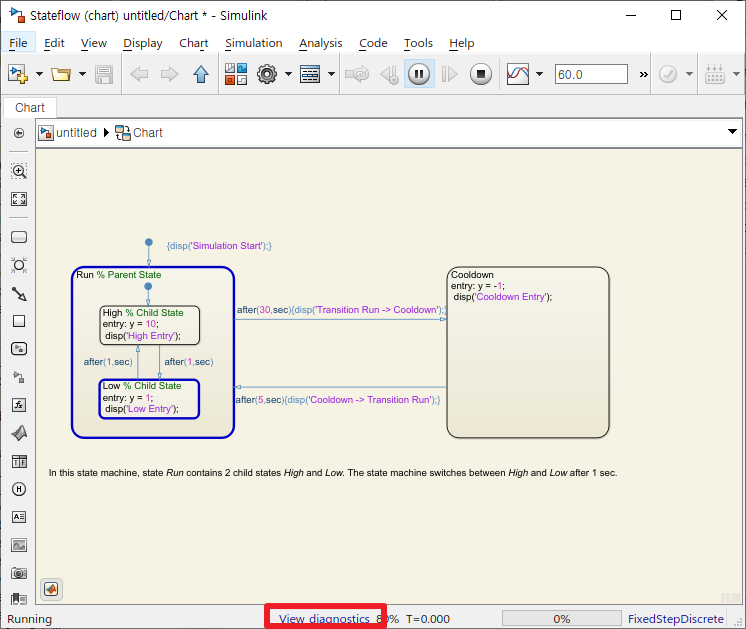Open the Tools menu

point(418,43)
